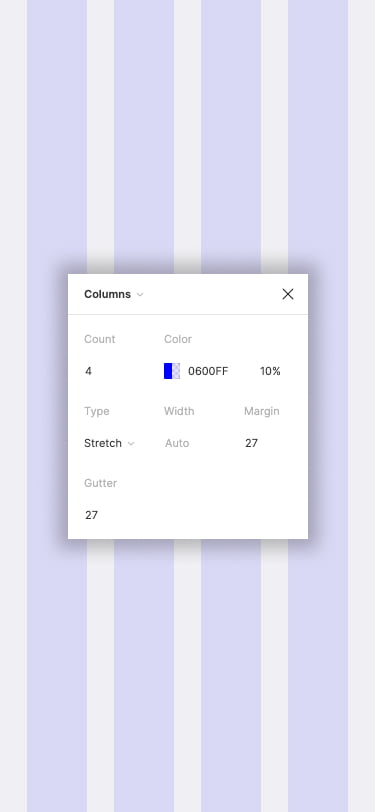Click the Color label
The width and height of the screenshot is (375, 812).
178,339
